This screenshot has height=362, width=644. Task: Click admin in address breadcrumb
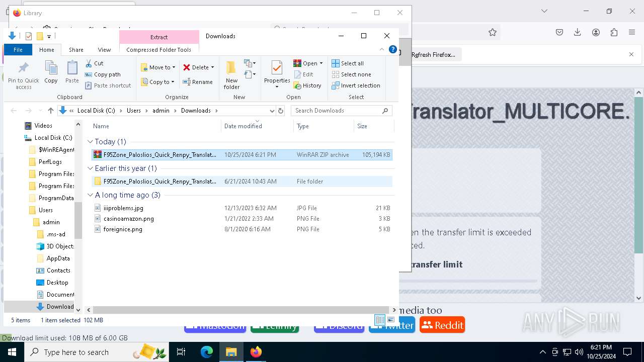click(161, 111)
